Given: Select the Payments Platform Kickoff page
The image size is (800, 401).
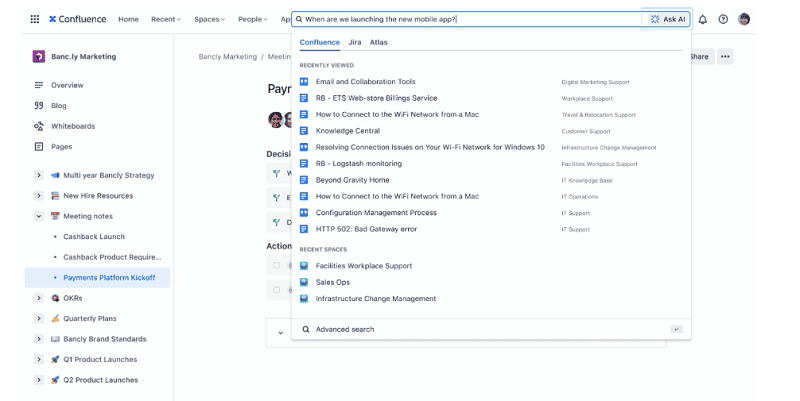Looking at the screenshot, I should [97, 278].
